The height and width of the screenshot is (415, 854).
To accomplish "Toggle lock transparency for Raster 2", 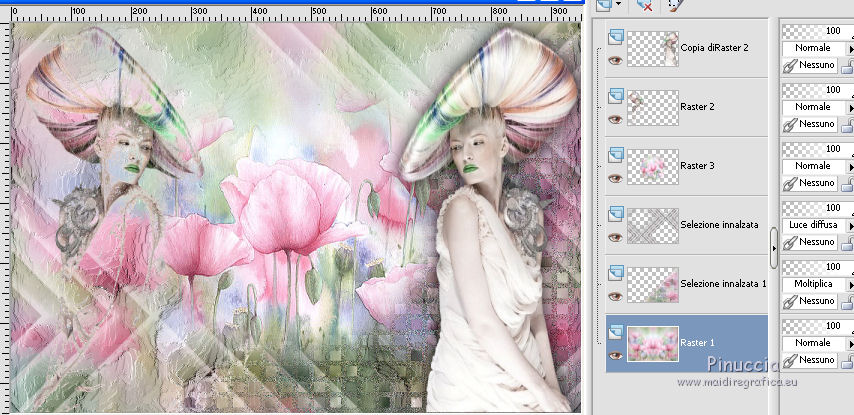I will pyautogui.click(x=847, y=125).
